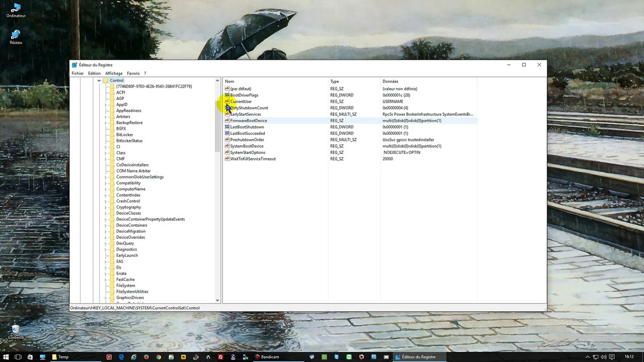Launch Firefox from the taskbar

[x=146, y=357]
